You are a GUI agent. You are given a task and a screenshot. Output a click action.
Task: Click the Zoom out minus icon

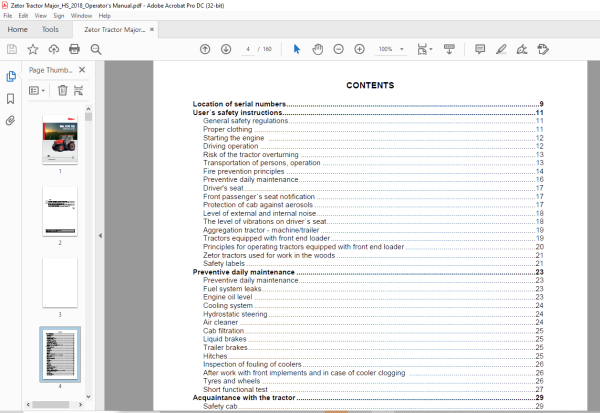tap(338, 49)
